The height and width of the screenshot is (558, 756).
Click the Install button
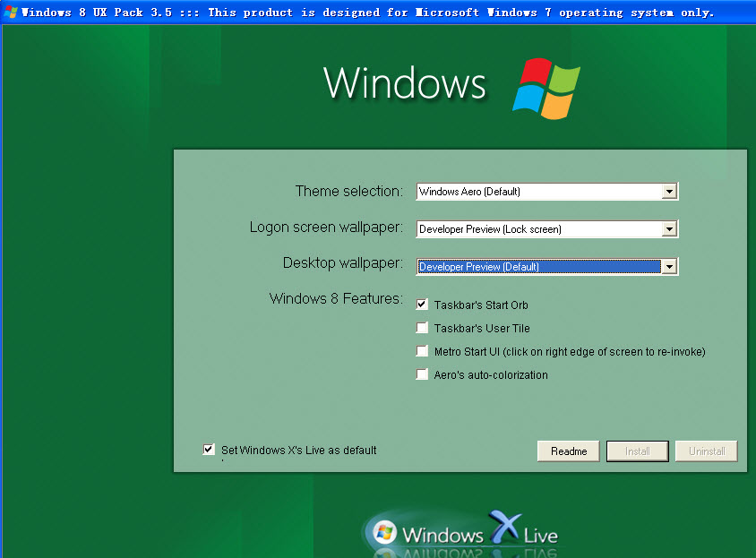[638, 451]
